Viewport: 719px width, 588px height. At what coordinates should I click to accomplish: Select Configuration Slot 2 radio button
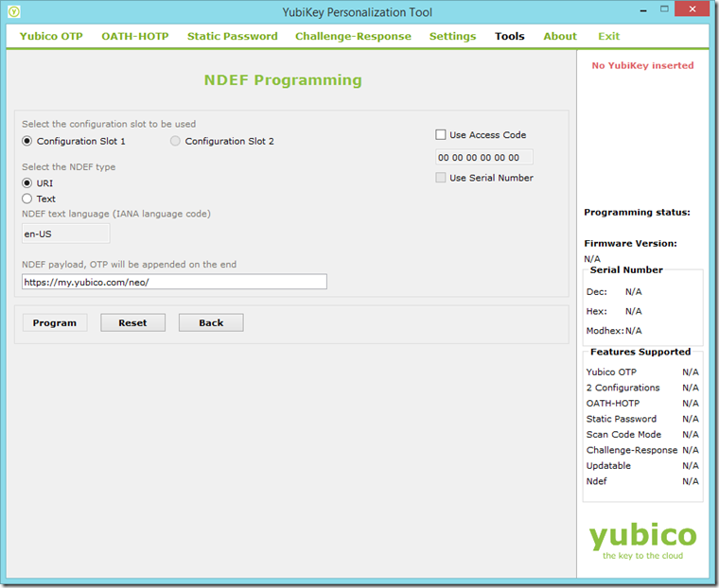[176, 142]
